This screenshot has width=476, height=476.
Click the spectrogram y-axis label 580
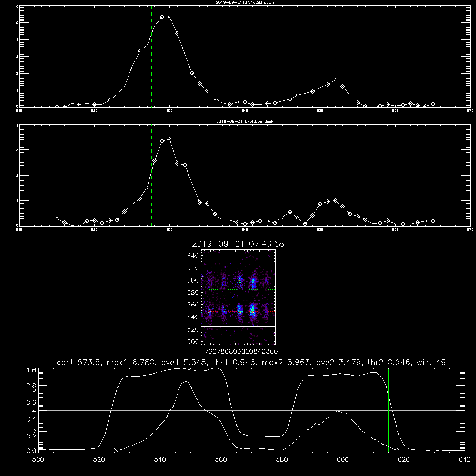[193, 293]
